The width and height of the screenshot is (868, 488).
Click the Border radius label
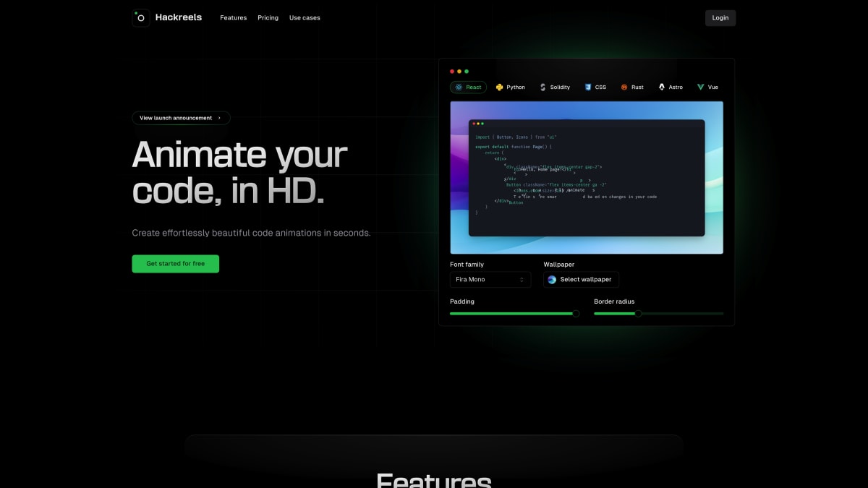click(614, 301)
